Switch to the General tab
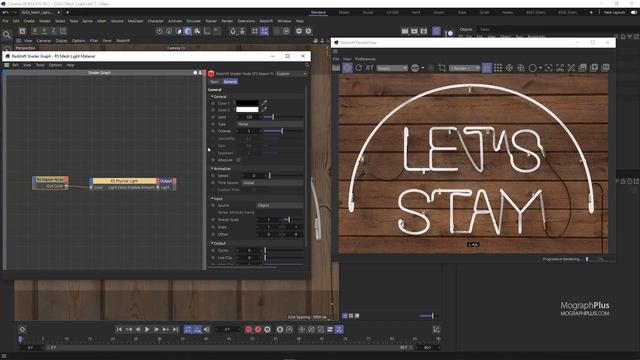The image size is (640, 360). tap(230, 82)
